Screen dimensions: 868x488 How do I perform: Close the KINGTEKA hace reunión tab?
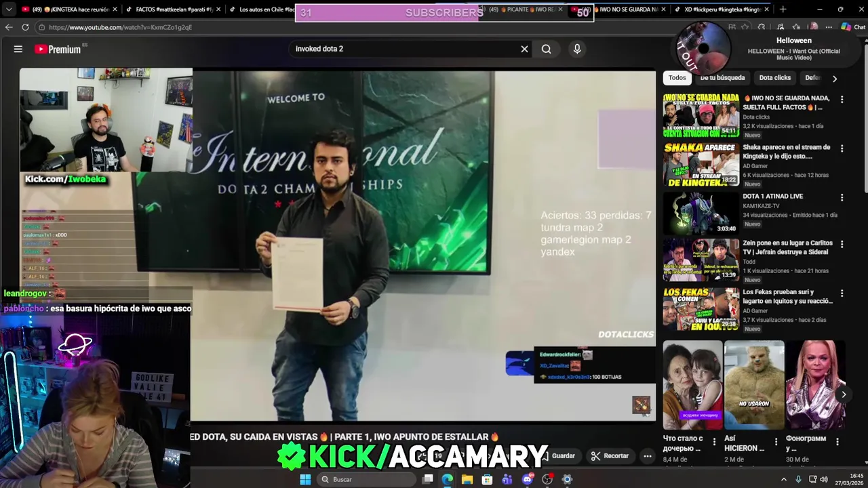click(115, 9)
